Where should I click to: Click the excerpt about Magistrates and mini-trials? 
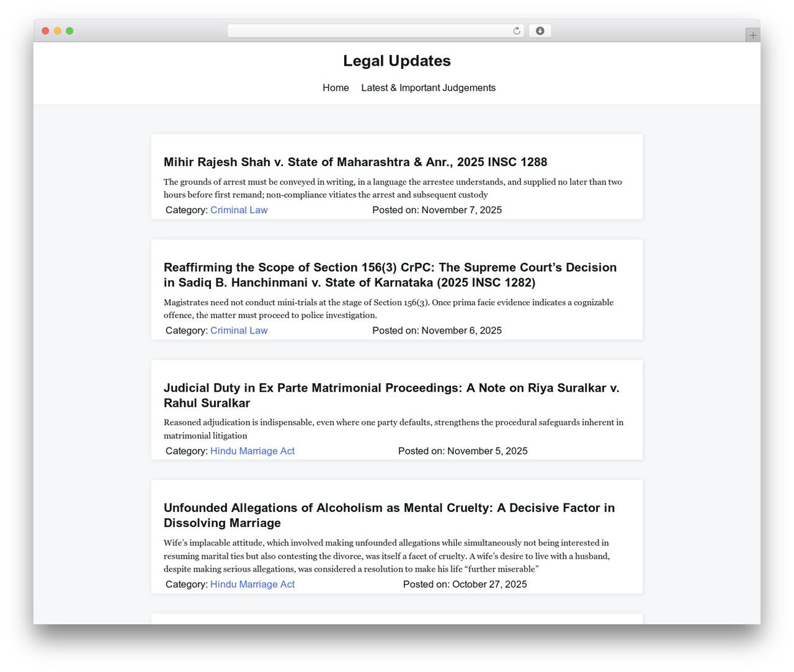coord(388,309)
